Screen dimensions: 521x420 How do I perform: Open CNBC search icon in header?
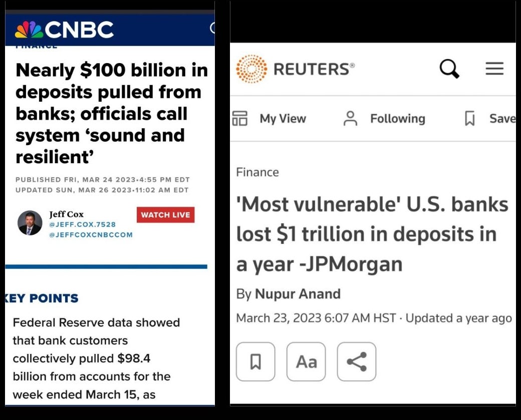click(212, 29)
